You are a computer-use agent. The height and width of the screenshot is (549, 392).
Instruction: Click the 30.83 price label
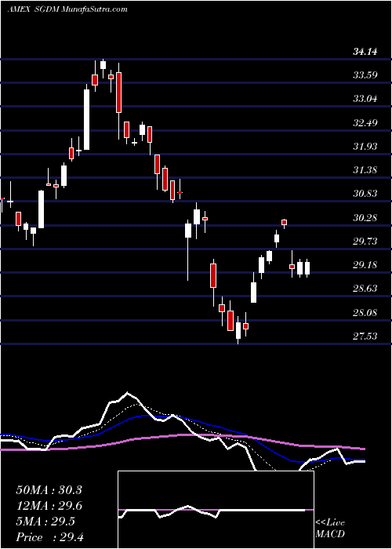[x=365, y=194]
